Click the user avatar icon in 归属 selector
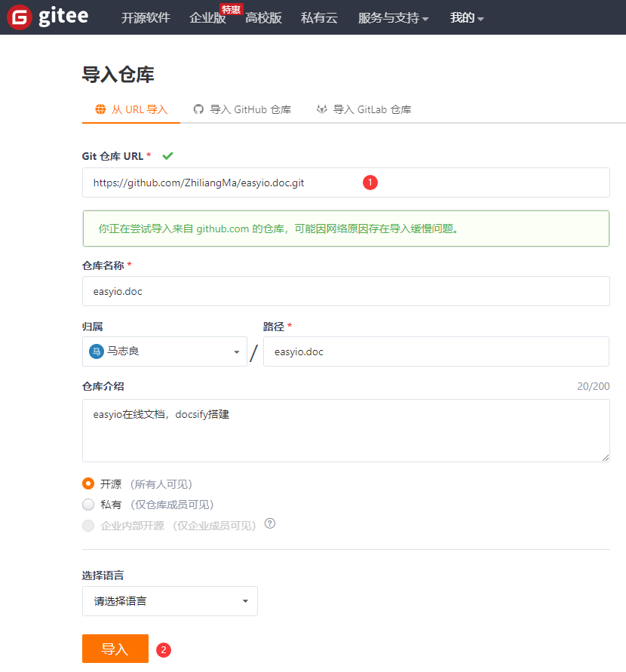Screen dimensions: 626x672 tap(97, 351)
